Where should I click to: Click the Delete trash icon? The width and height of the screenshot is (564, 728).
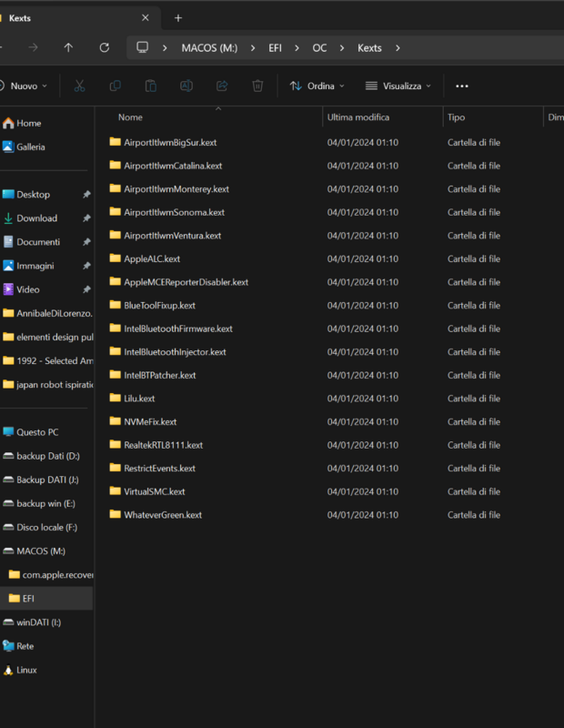pos(257,86)
